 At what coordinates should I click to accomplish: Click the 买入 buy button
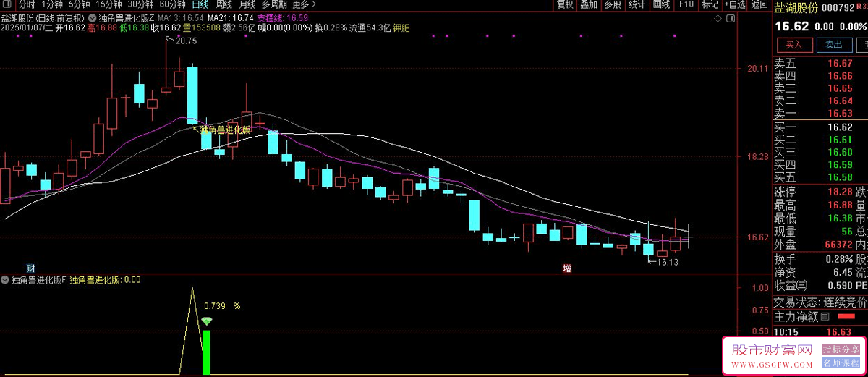point(793,45)
